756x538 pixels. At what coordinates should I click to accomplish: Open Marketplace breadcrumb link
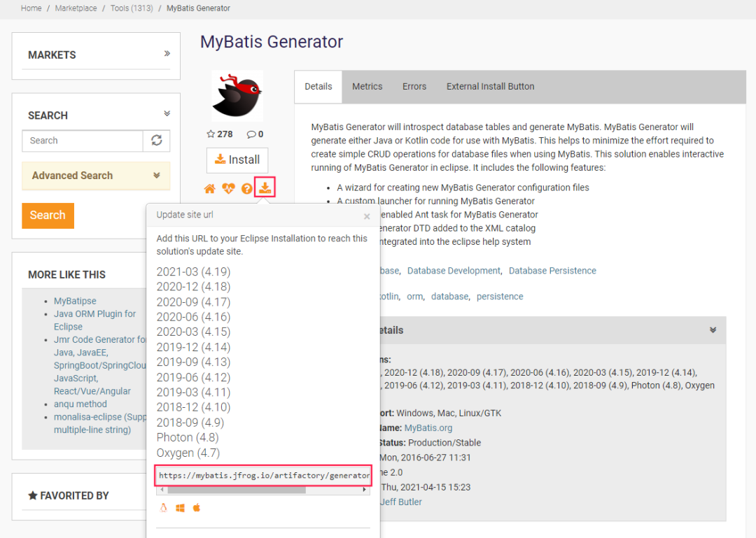tap(76, 8)
